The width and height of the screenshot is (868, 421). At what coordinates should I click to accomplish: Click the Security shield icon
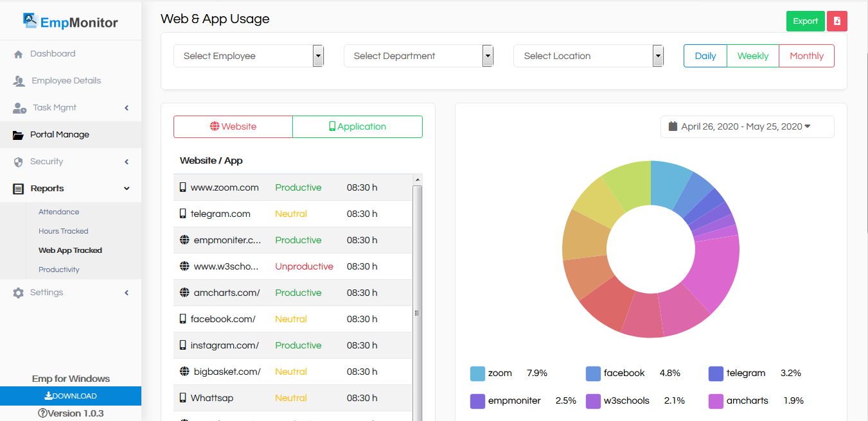pyautogui.click(x=18, y=162)
